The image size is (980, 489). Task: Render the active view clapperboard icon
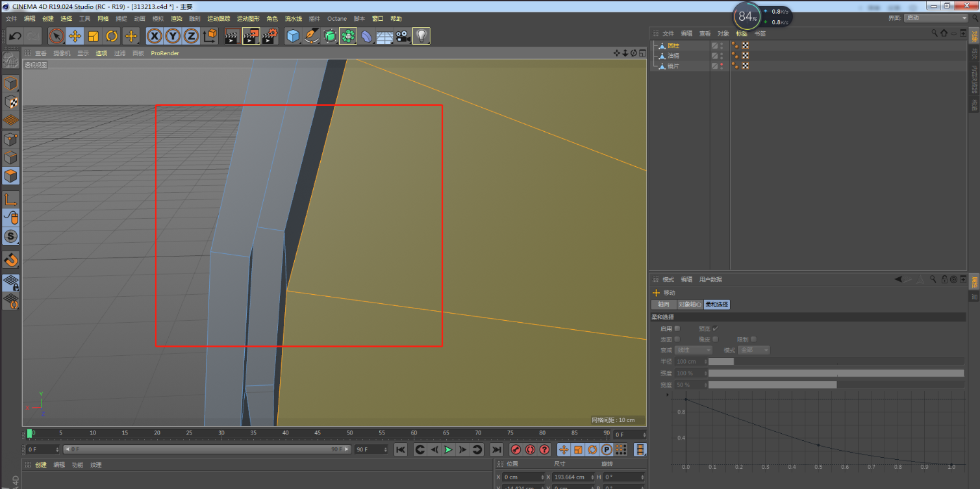232,36
